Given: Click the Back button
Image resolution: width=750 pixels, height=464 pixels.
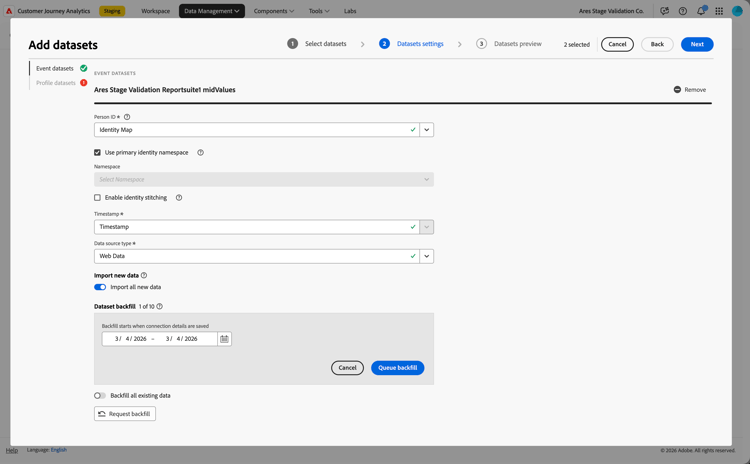Looking at the screenshot, I should coord(657,44).
